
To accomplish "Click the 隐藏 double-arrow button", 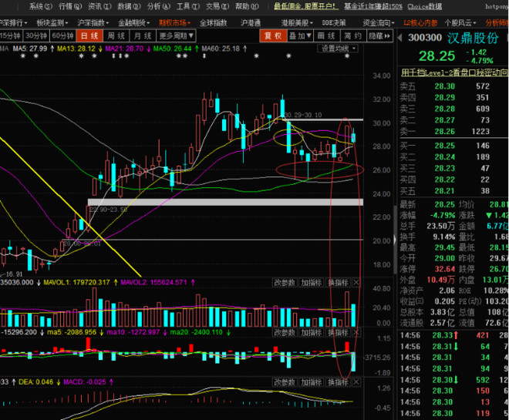I will tap(379, 35).
